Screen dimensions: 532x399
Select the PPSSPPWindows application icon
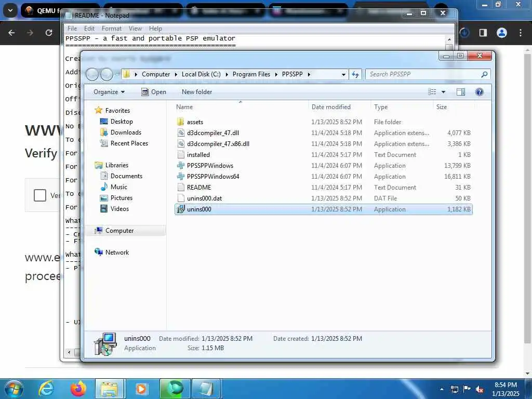(181, 166)
